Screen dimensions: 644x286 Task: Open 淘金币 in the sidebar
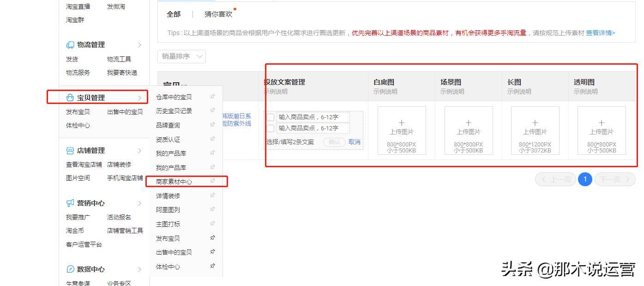(x=75, y=231)
